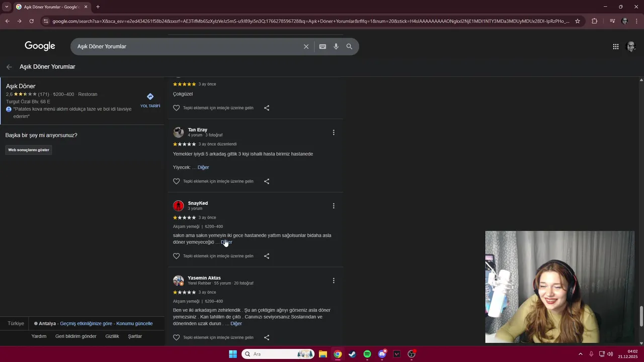This screenshot has height=362, width=644.
Task: Click the Web sonuçlarını göster button
Action: [29, 150]
